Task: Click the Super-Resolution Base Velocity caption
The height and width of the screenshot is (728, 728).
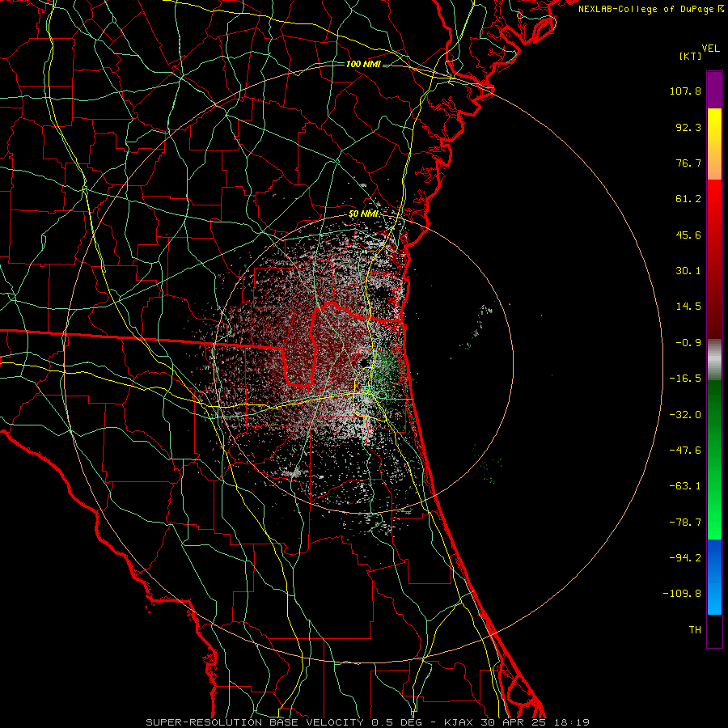Action: tap(368, 722)
